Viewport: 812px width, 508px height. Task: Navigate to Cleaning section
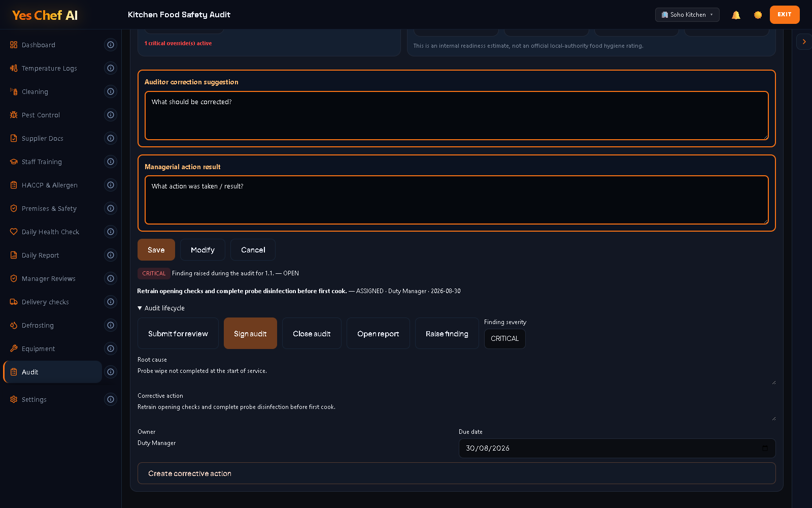click(x=53, y=91)
